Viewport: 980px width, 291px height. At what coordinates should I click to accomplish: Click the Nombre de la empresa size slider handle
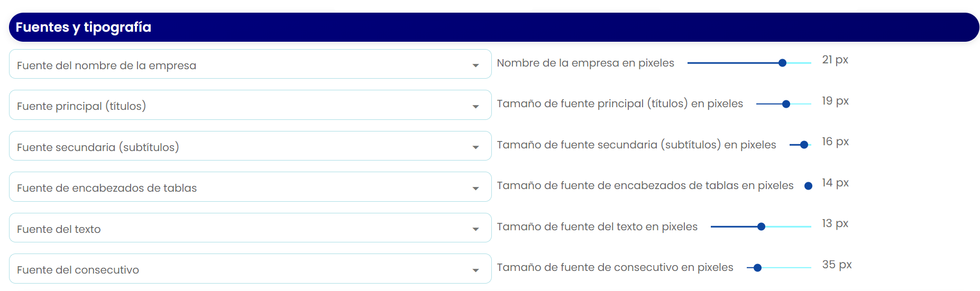[x=782, y=63]
